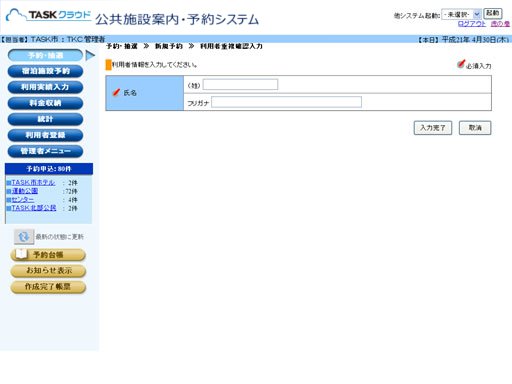Click the refresh icon next to 最新の状態に更新

point(24,237)
